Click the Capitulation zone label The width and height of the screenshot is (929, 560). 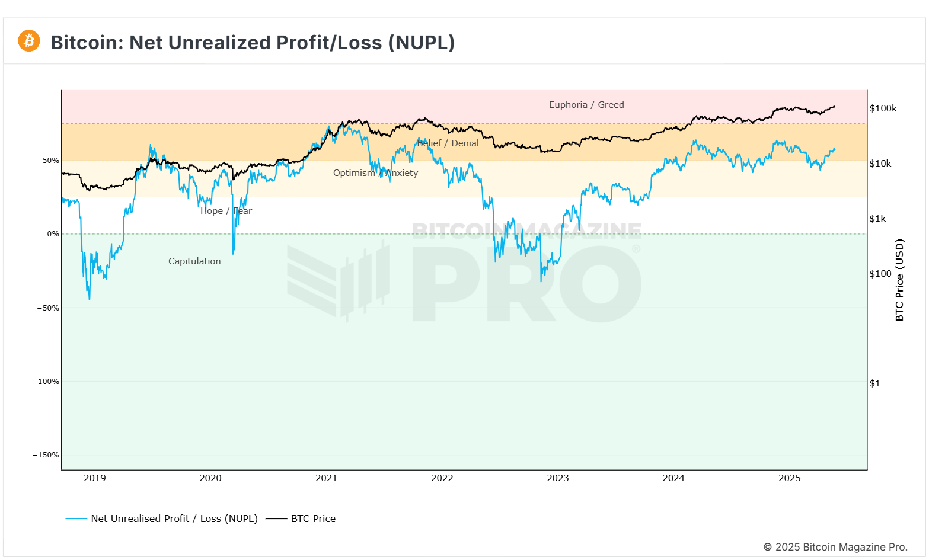(194, 261)
